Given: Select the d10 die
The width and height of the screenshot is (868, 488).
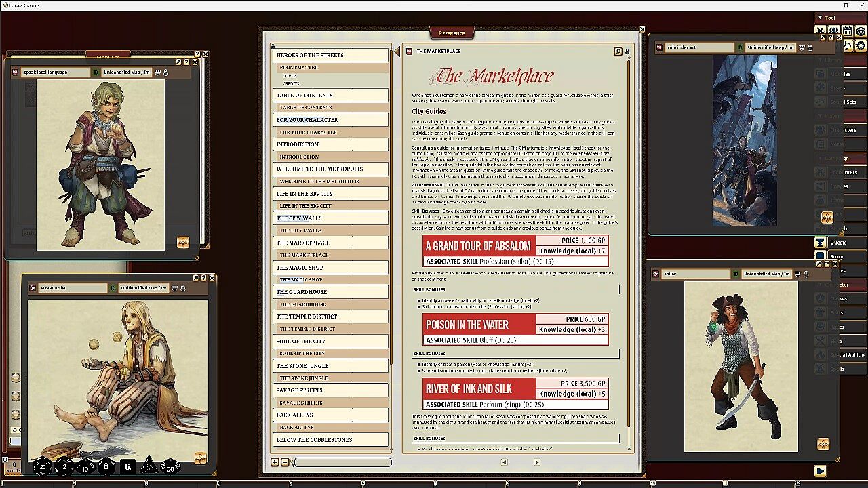Looking at the screenshot, I should 85,466.
